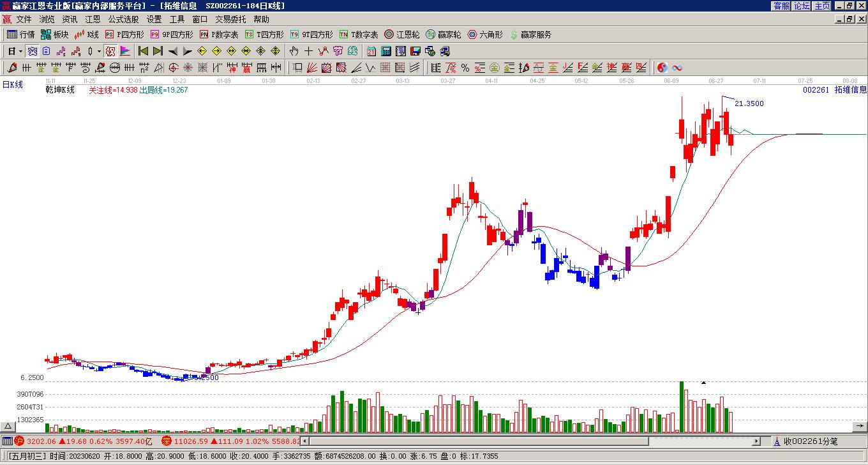Click the black left-arrow previous icon
This screenshot has width=868, height=465.
(173, 51)
